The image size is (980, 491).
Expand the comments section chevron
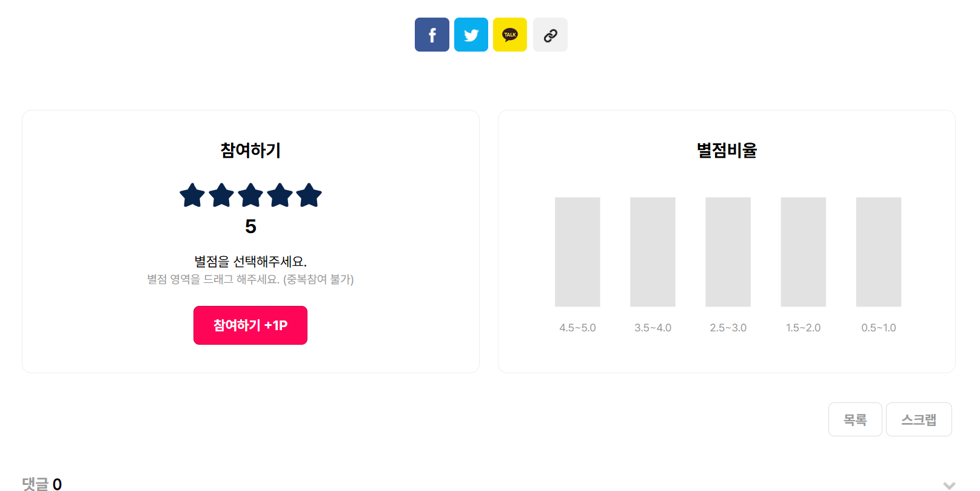[x=949, y=484]
